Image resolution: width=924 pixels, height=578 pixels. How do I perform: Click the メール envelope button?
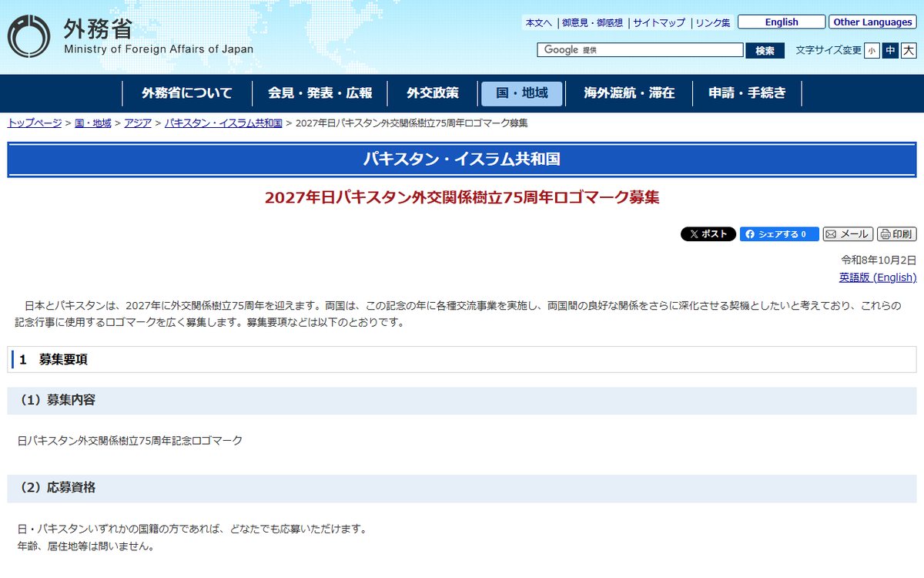point(848,234)
